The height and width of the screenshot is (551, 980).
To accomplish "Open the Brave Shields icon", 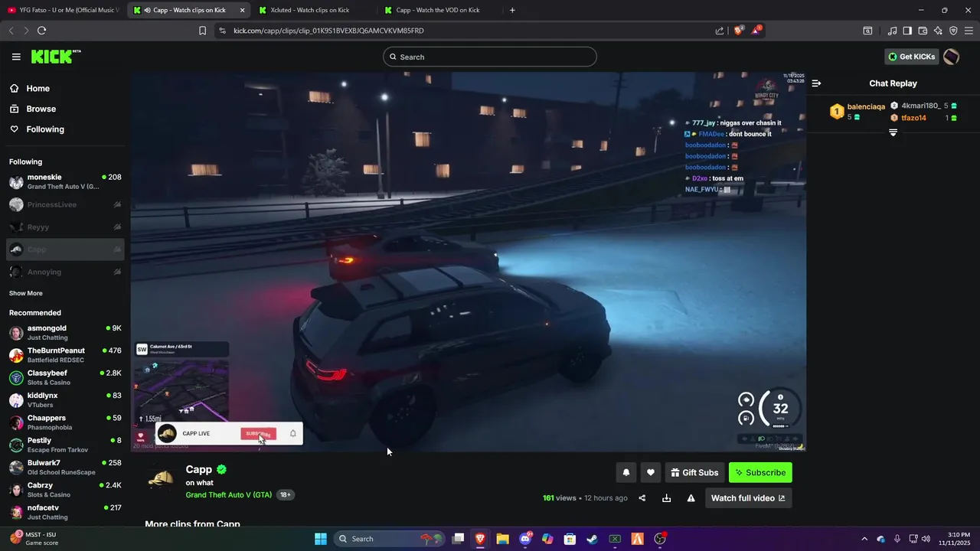I will [739, 31].
